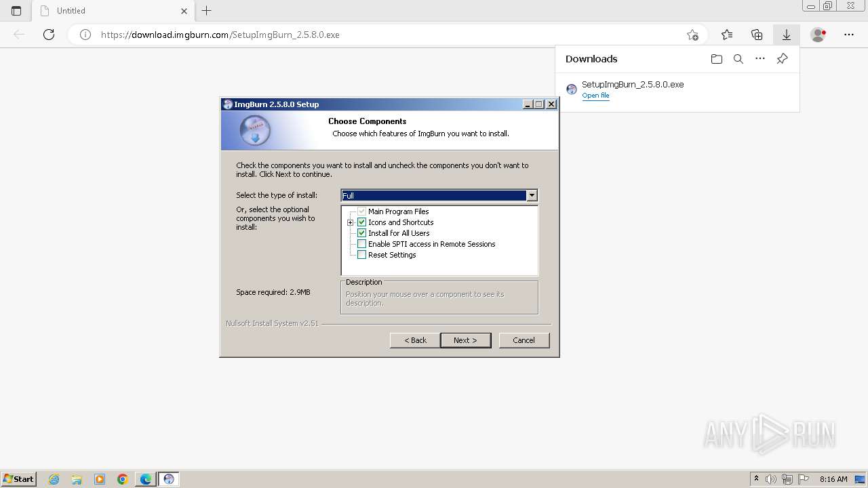Launch Google Chrome from taskbar
The height and width of the screenshot is (488, 868).
coord(123,479)
